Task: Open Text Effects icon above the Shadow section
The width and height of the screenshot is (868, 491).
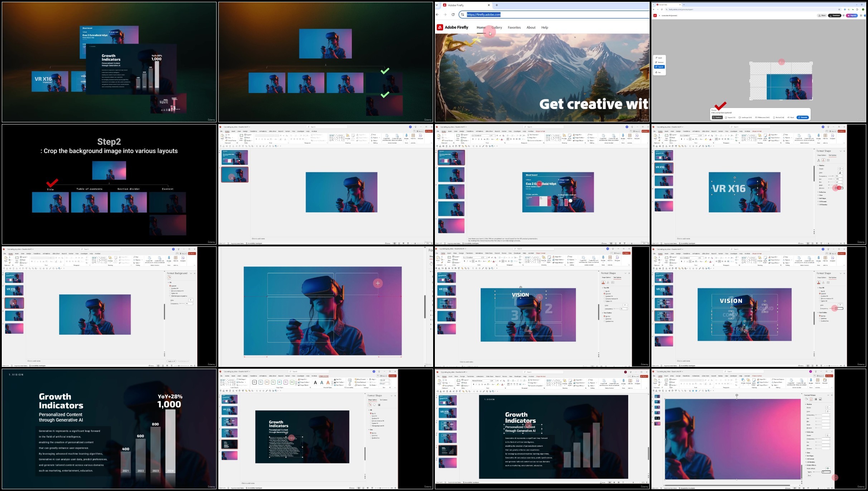Action: pos(823,160)
